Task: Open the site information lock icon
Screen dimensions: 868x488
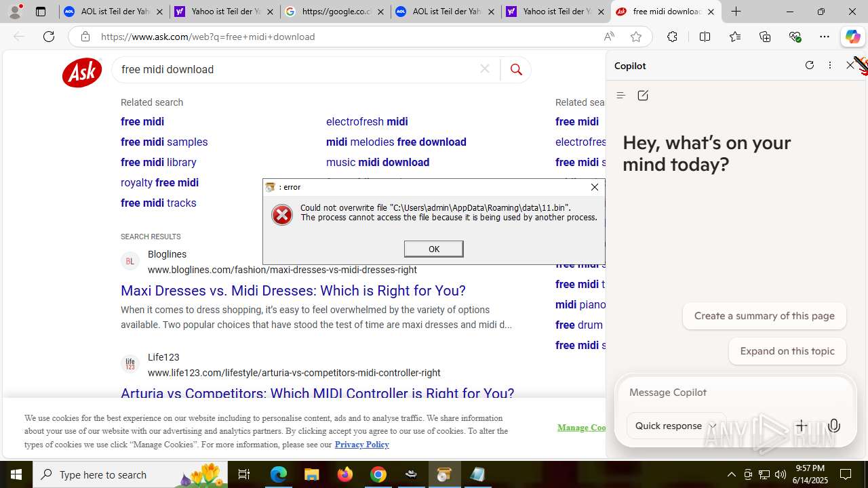Action: [x=85, y=37]
